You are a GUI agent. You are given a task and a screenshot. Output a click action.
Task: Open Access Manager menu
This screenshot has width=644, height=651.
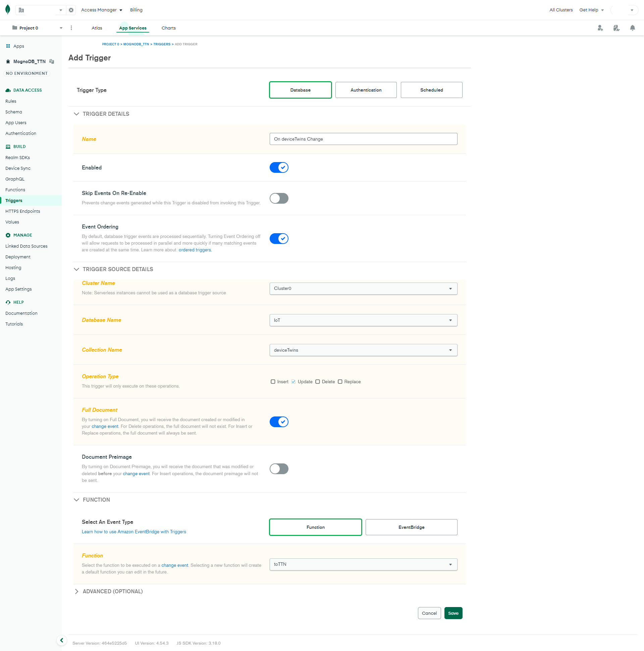tap(101, 10)
